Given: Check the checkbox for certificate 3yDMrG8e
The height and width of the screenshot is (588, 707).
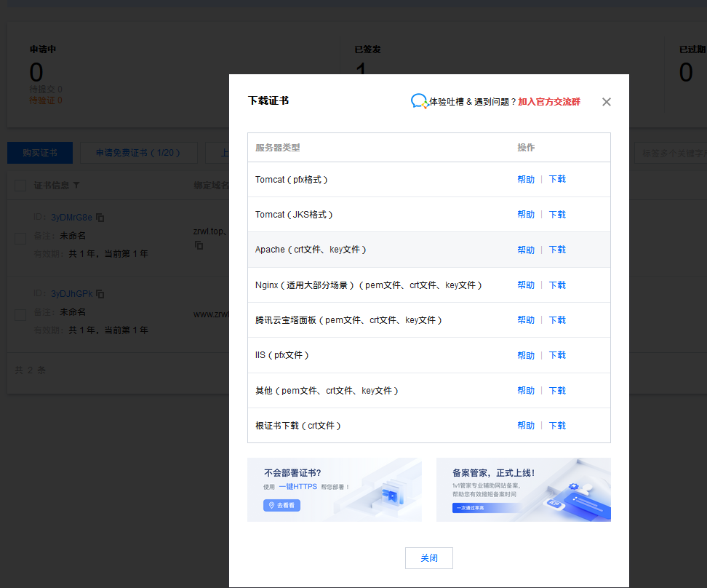Looking at the screenshot, I should (20, 237).
